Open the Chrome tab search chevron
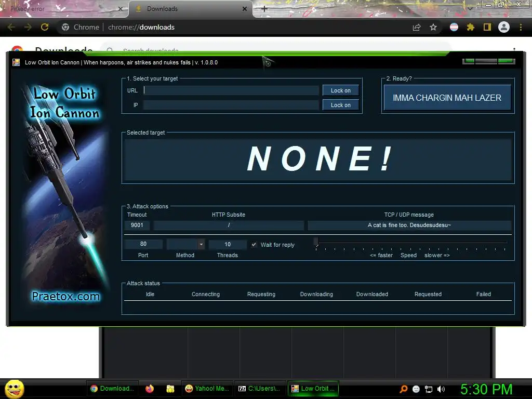 470,9
